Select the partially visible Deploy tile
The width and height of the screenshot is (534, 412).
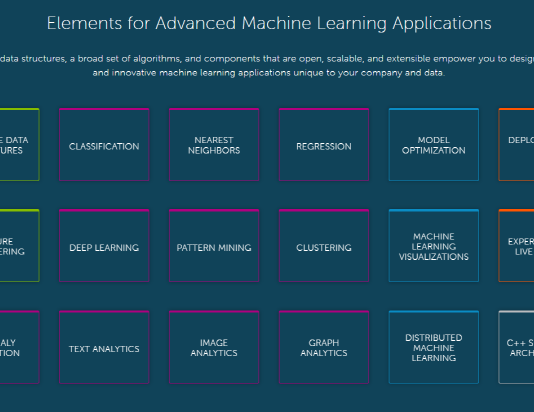click(x=516, y=145)
